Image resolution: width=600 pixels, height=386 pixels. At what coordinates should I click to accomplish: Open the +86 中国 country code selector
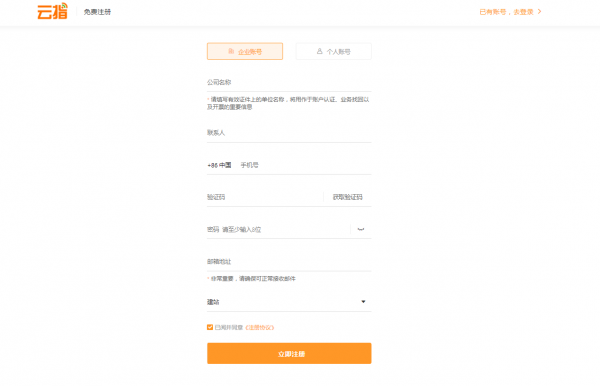click(x=219, y=165)
